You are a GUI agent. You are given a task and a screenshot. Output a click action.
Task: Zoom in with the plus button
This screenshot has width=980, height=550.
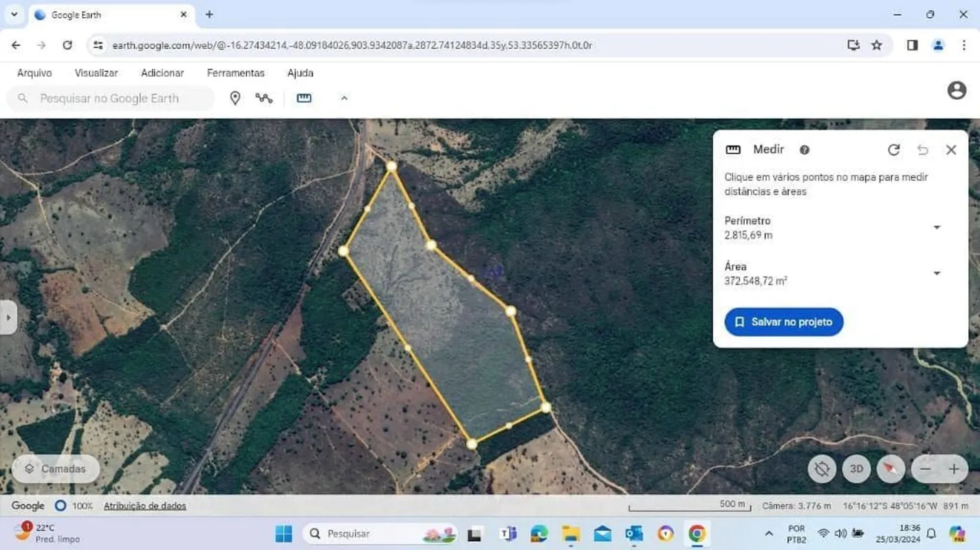(954, 469)
